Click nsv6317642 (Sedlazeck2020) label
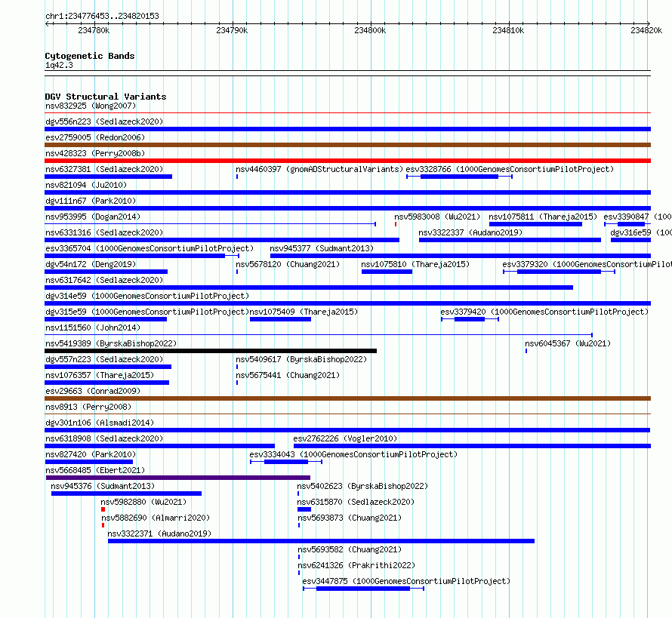672x618 pixels. tap(104, 280)
